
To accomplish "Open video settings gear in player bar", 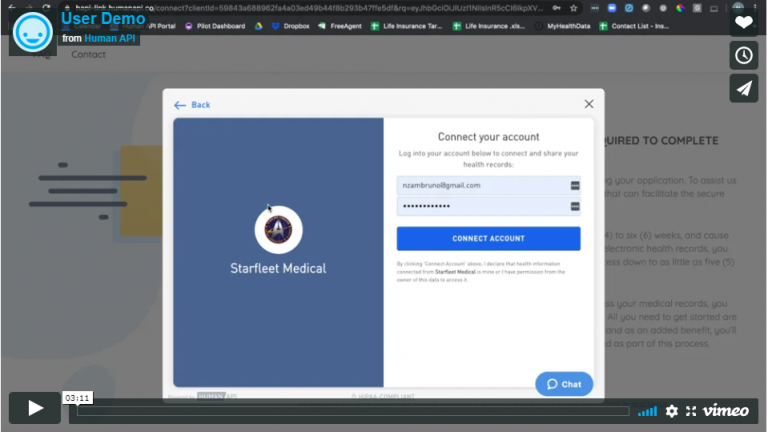I will (672, 411).
